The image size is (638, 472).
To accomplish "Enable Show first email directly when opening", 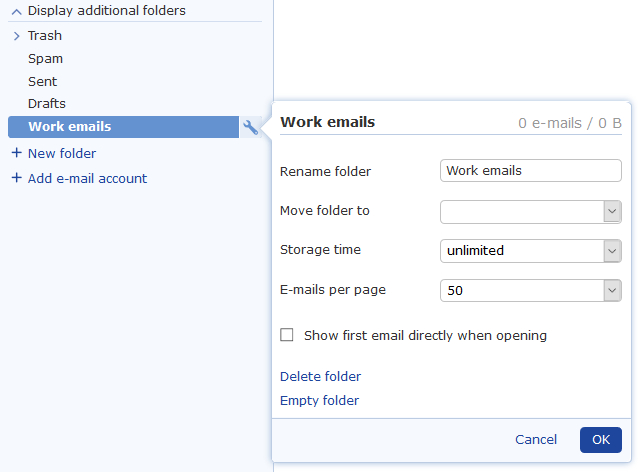I will click(x=286, y=335).
